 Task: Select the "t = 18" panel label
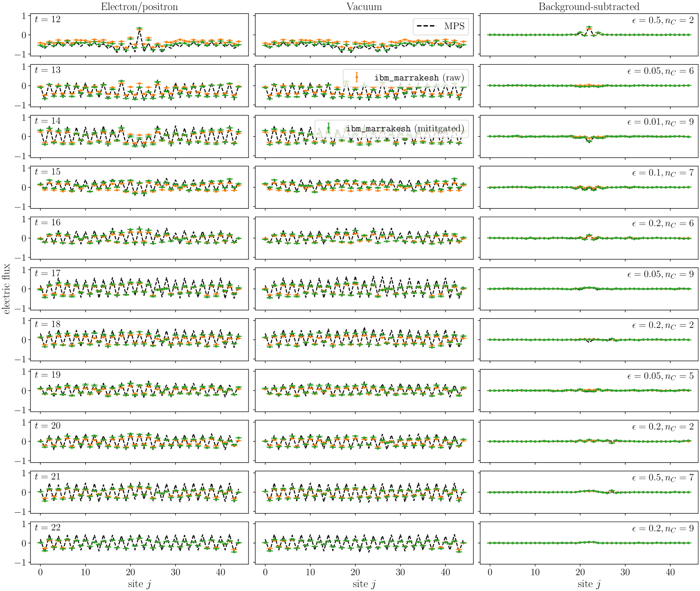pos(48,324)
